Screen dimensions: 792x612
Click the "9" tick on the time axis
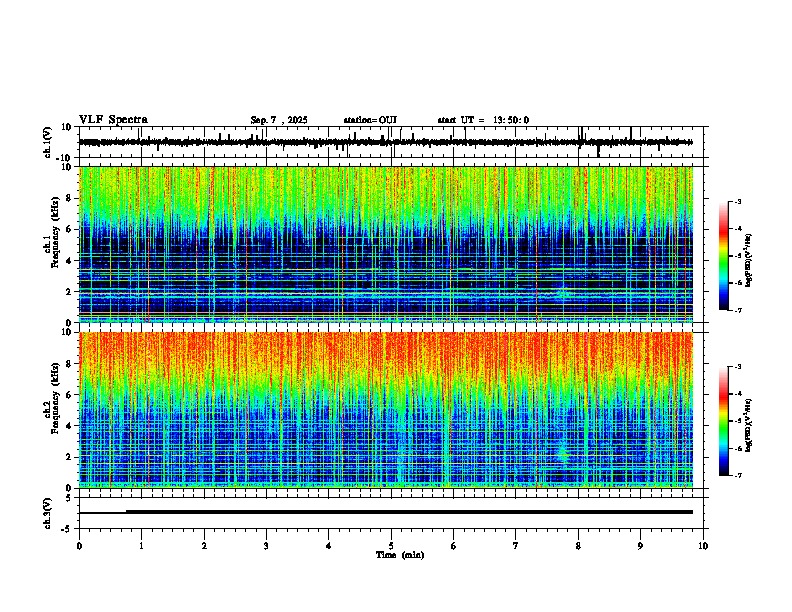(640, 546)
